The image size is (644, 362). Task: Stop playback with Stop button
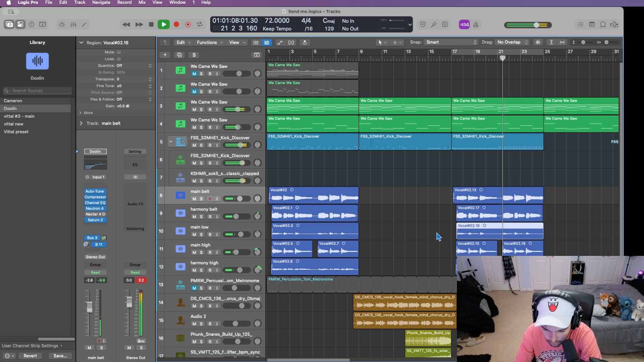[x=151, y=24]
